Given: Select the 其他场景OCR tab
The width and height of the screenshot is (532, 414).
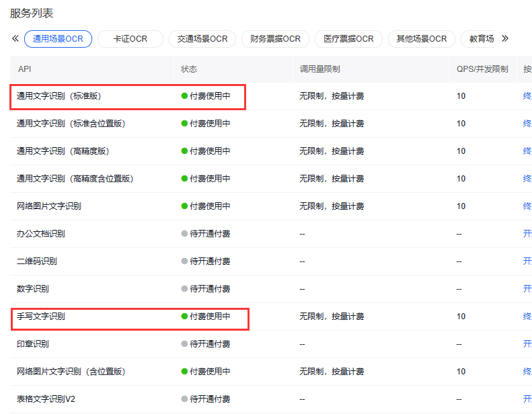Looking at the screenshot, I should tap(422, 39).
